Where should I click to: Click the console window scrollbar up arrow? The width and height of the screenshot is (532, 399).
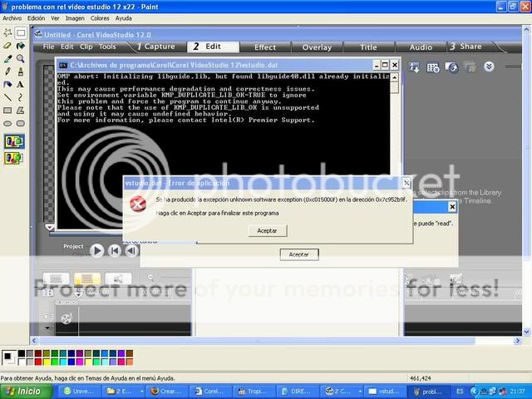[394, 77]
